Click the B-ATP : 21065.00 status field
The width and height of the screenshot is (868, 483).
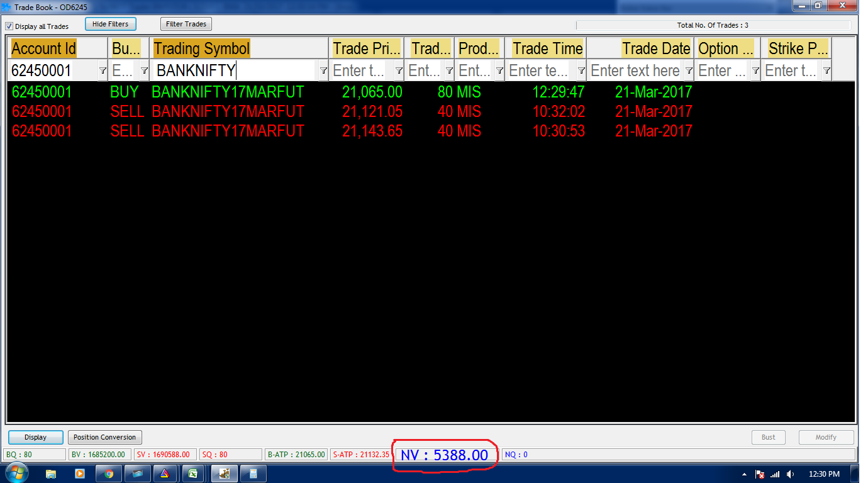tap(296, 454)
